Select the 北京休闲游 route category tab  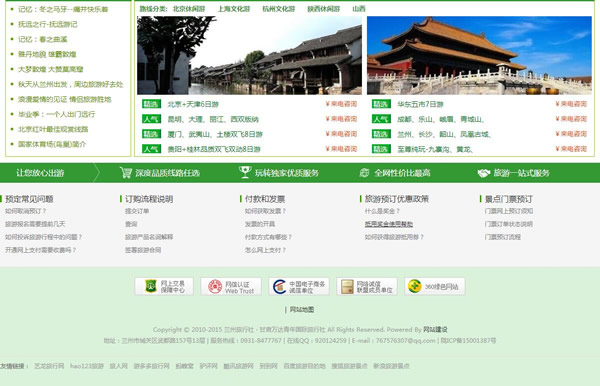tap(189, 8)
